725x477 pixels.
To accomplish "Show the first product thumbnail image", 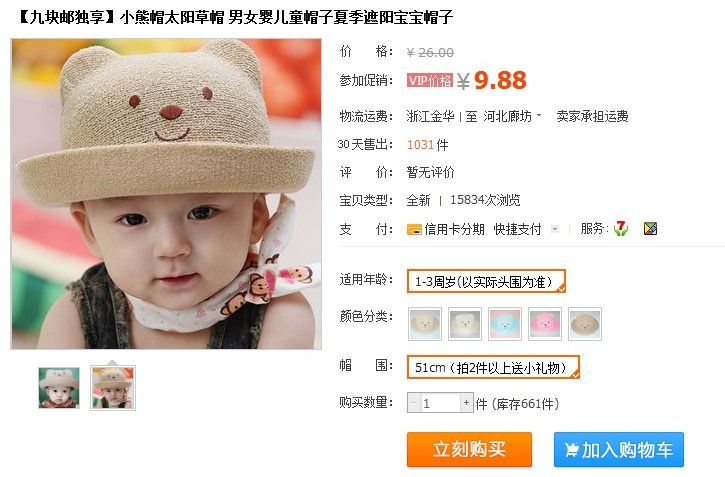I will click(59, 388).
